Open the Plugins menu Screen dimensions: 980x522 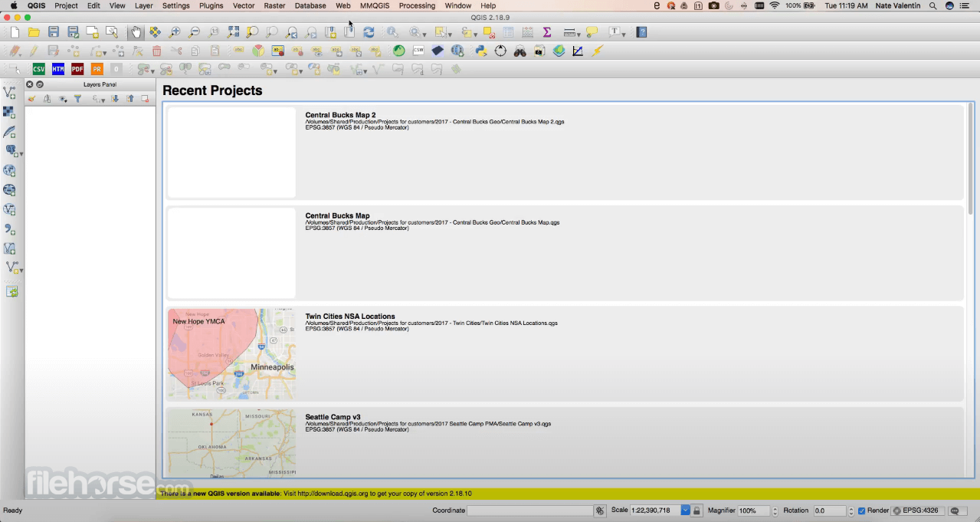211,5
